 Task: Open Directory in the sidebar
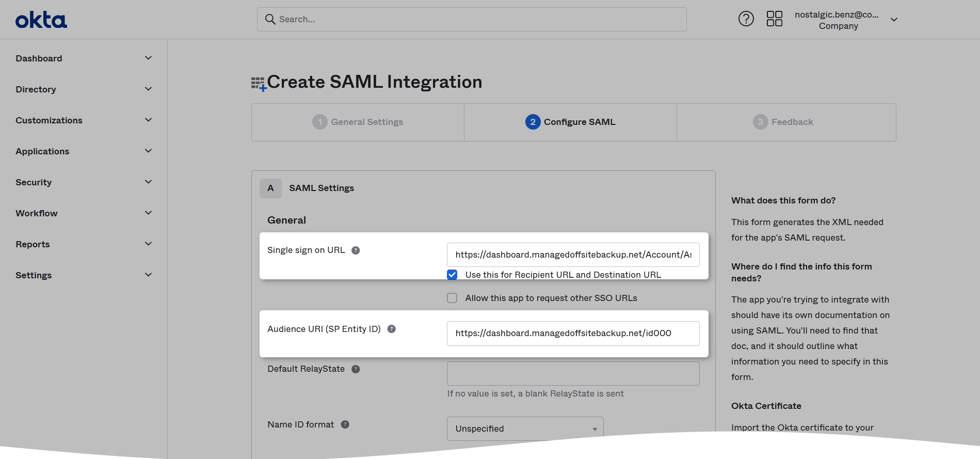click(x=36, y=89)
